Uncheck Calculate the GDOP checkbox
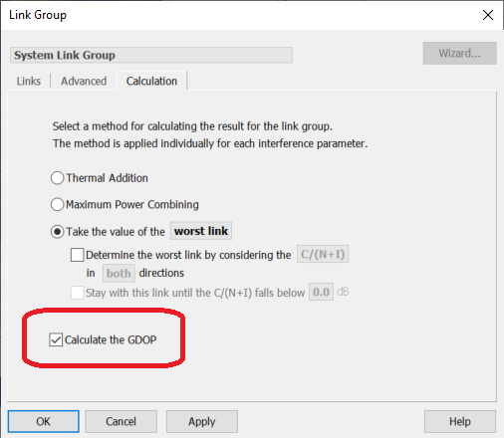 56,339
